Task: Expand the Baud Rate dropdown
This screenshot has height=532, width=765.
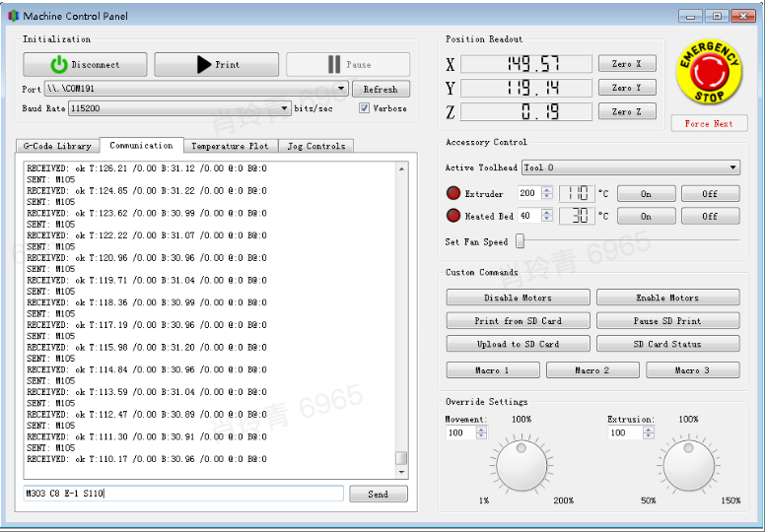Action: click(x=285, y=108)
